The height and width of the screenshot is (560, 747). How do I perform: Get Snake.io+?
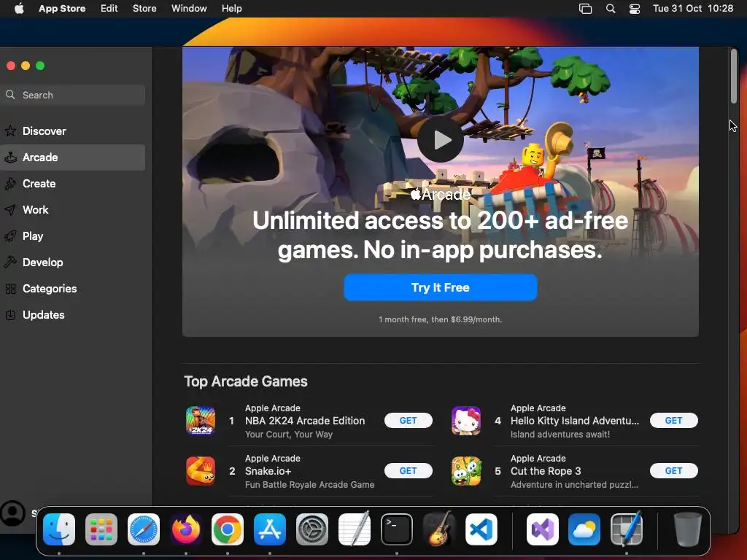(x=409, y=471)
